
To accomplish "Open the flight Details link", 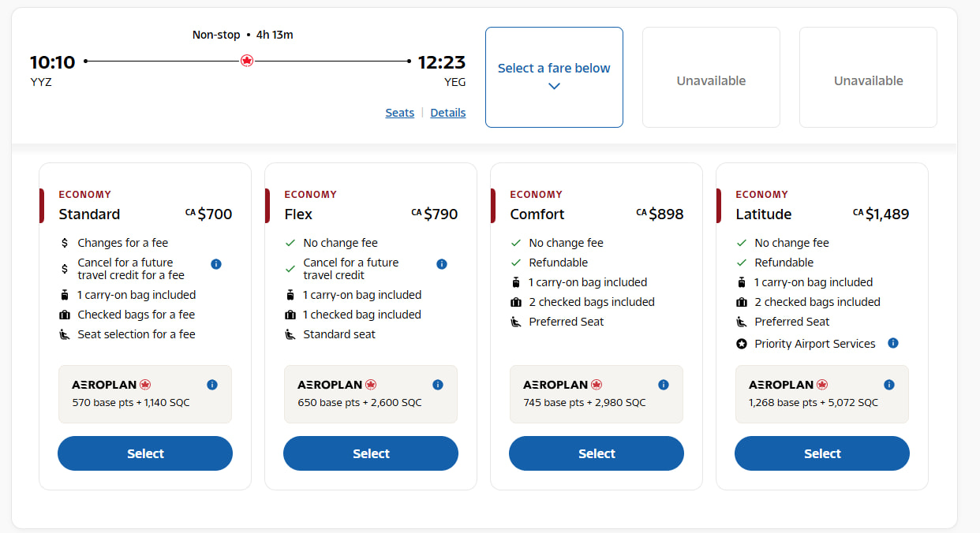I will (x=448, y=113).
